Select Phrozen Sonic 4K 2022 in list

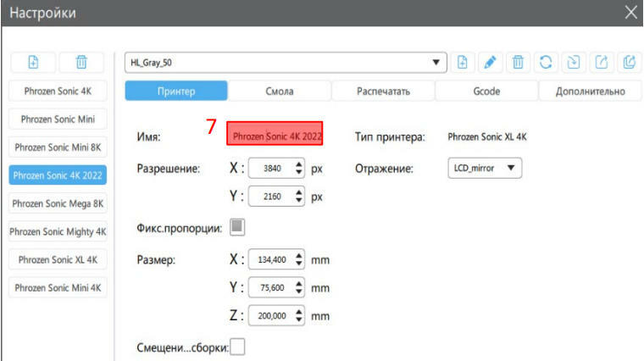58,175
